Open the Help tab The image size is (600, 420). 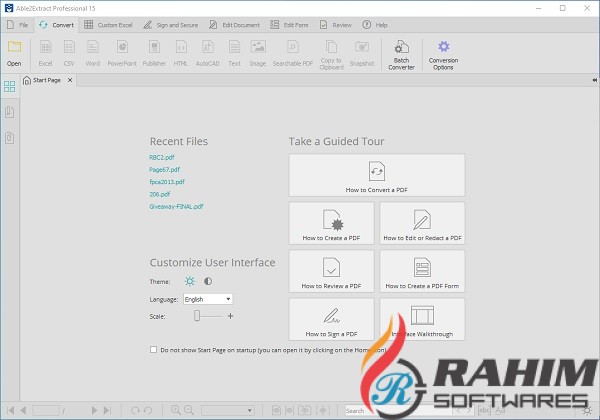(375, 25)
